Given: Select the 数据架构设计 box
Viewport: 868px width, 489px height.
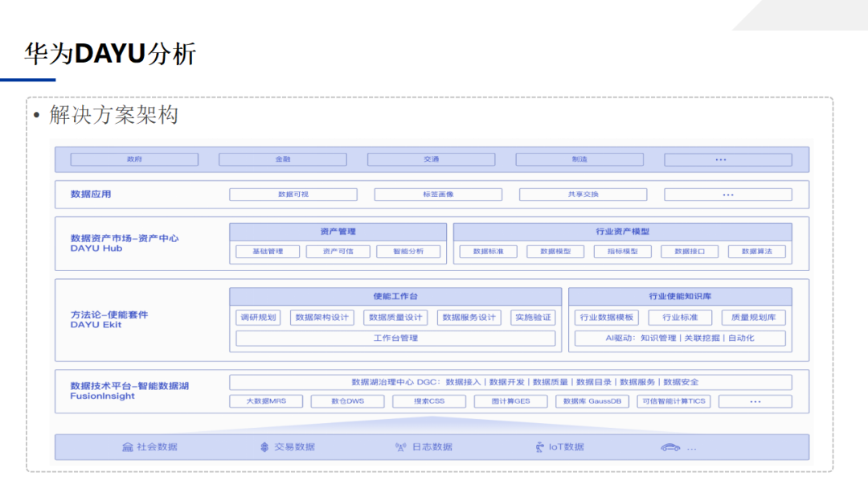Looking at the screenshot, I should 322,318.
